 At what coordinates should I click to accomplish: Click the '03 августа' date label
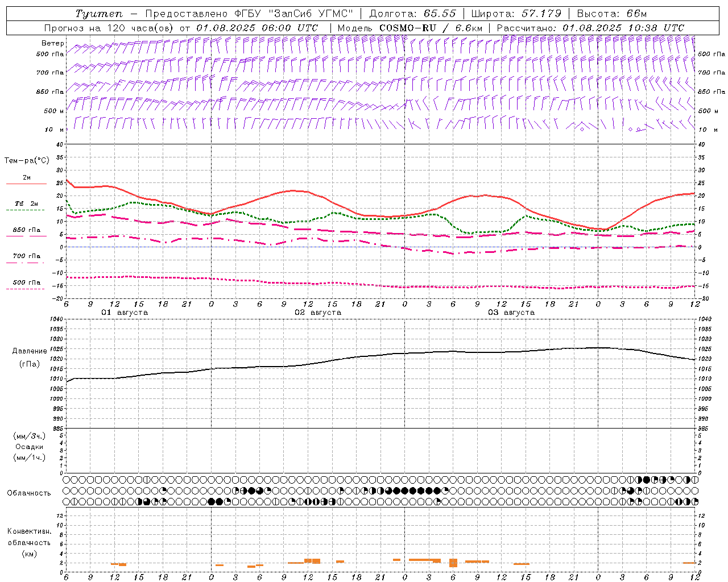coord(511,313)
